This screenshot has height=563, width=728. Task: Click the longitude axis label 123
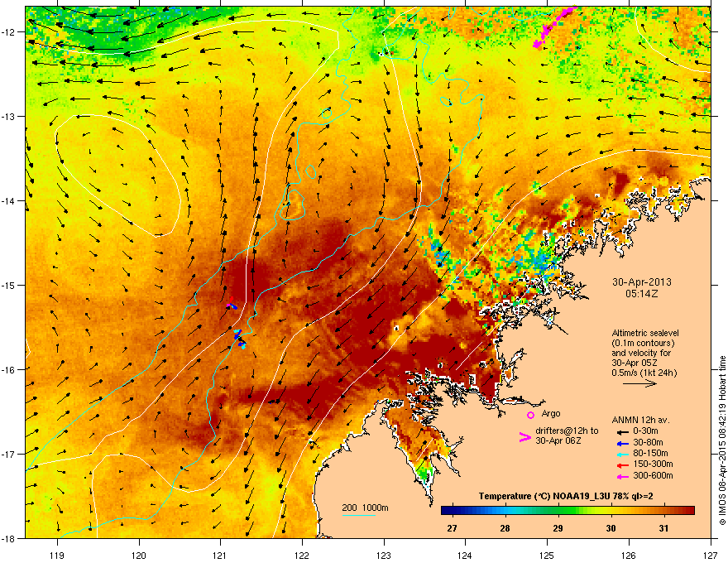click(x=384, y=555)
